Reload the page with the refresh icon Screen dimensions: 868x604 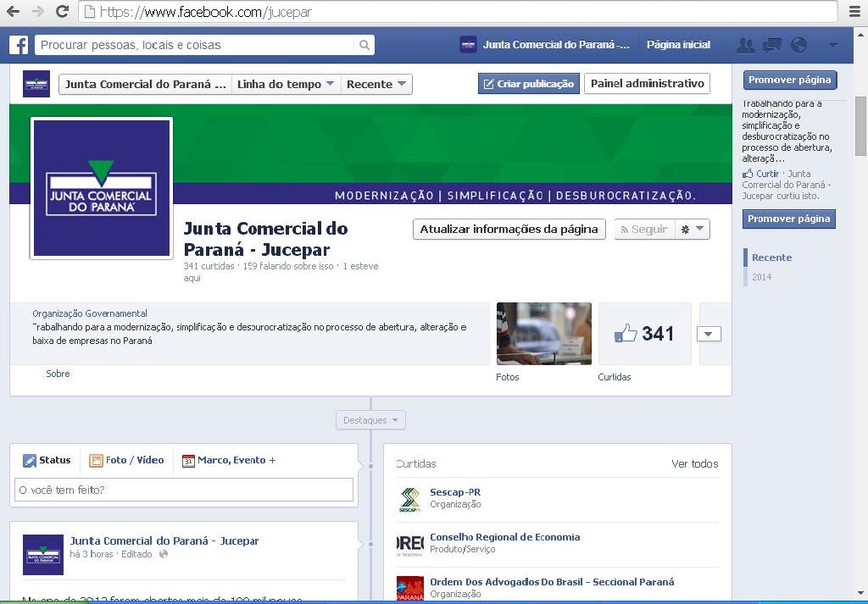coord(62,11)
